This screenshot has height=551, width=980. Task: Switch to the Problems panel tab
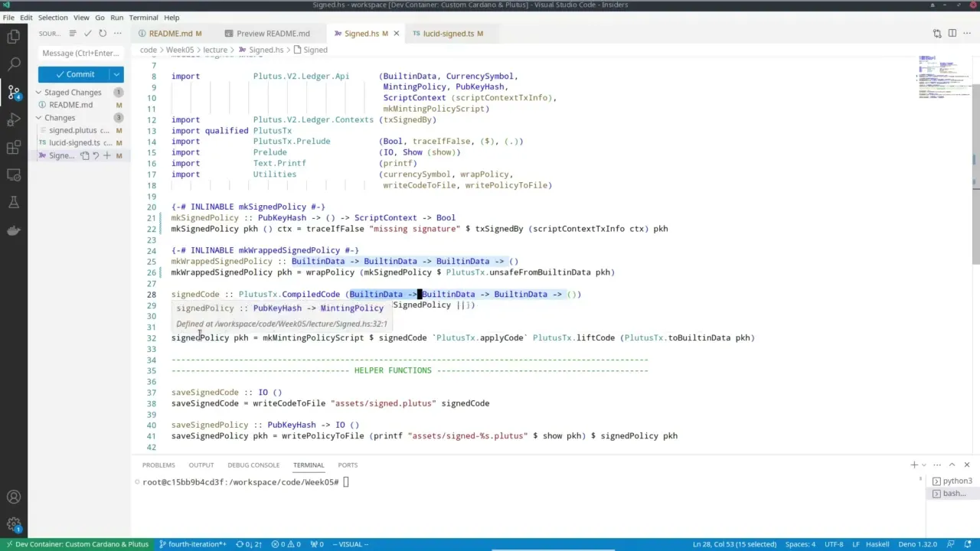click(x=158, y=465)
